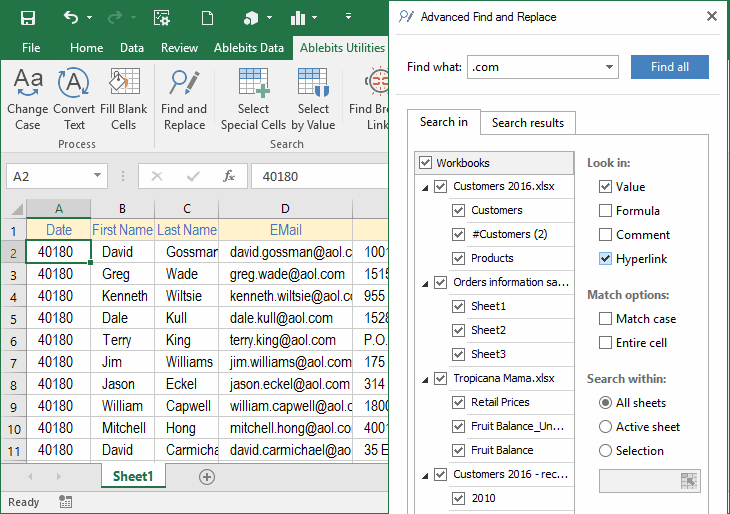Select the Active sheet radio button
The width and height of the screenshot is (730, 514).
(x=606, y=427)
